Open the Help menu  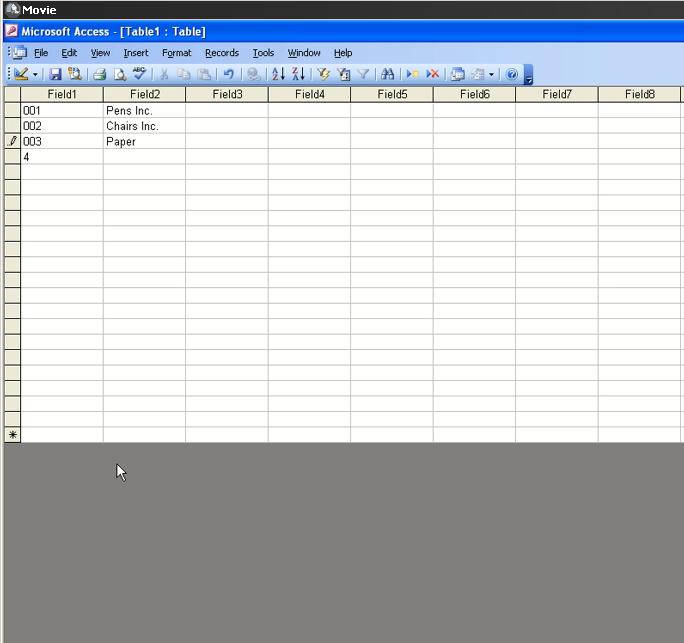pos(343,53)
